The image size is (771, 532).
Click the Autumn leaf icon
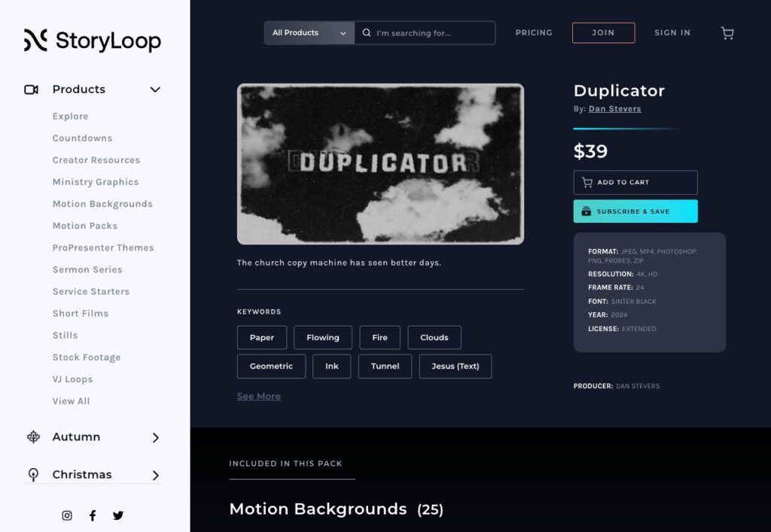click(33, 437)
